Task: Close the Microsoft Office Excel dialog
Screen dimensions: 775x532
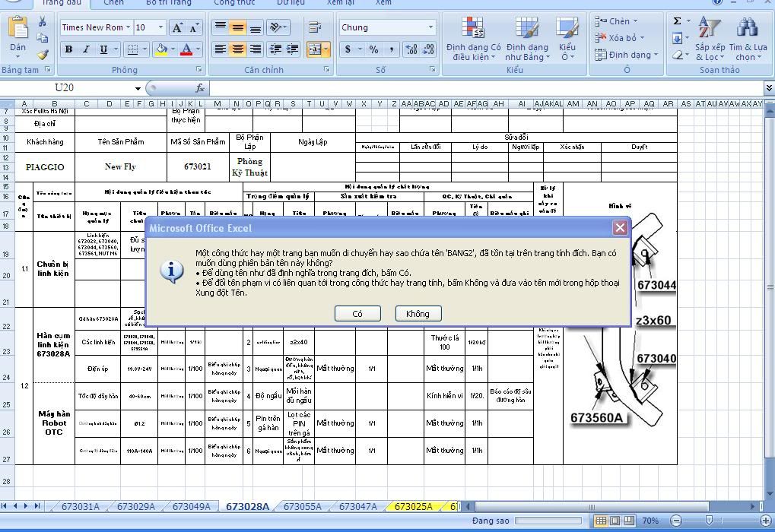Action: pos(620,227)
